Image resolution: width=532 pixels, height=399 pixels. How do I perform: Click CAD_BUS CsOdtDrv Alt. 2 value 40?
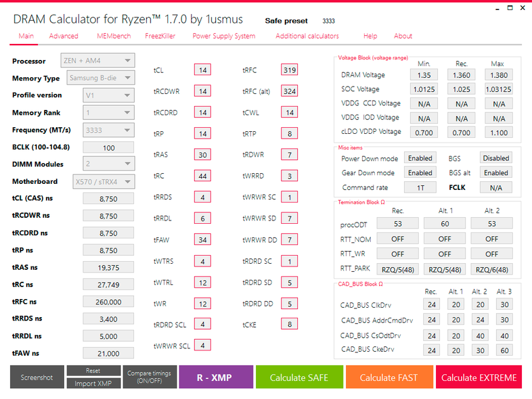480,336
